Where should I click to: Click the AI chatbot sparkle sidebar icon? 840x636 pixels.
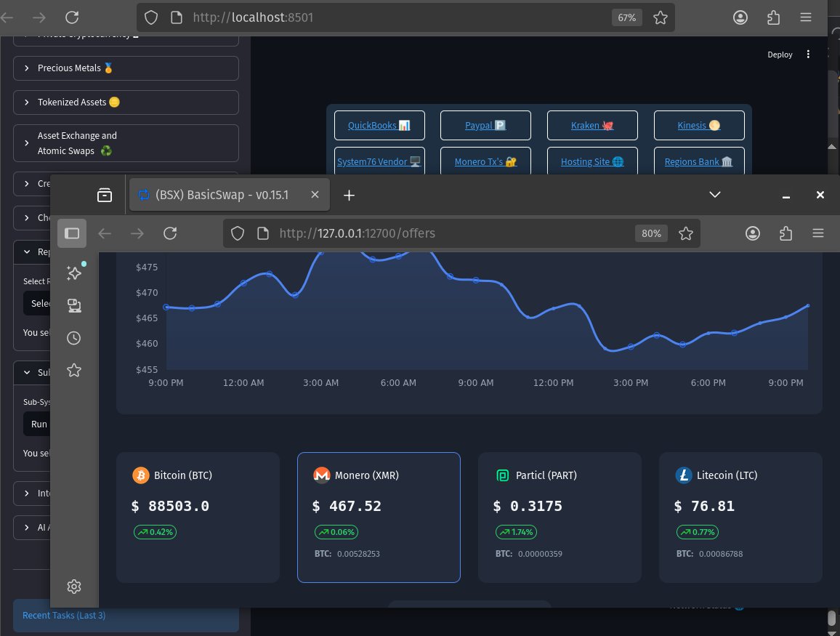pos(73,273)
